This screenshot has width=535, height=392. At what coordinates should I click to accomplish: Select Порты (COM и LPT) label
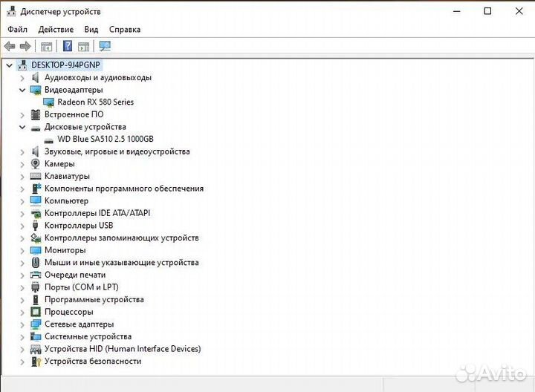82,287
